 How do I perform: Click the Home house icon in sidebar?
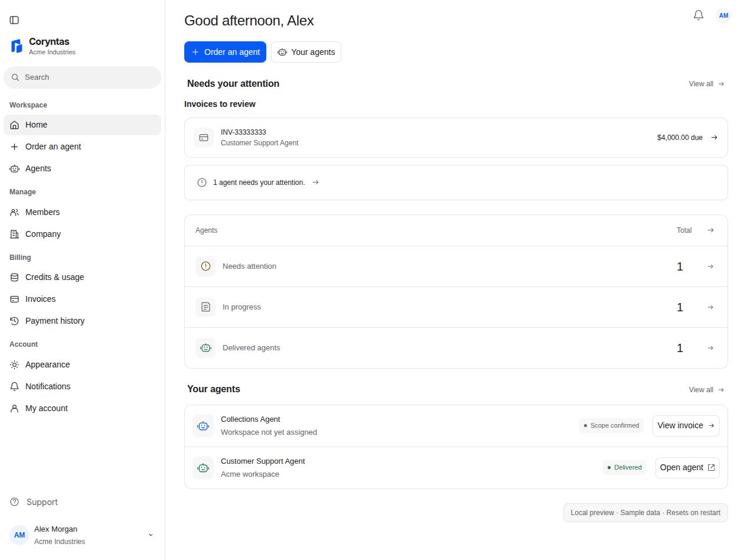15,125
